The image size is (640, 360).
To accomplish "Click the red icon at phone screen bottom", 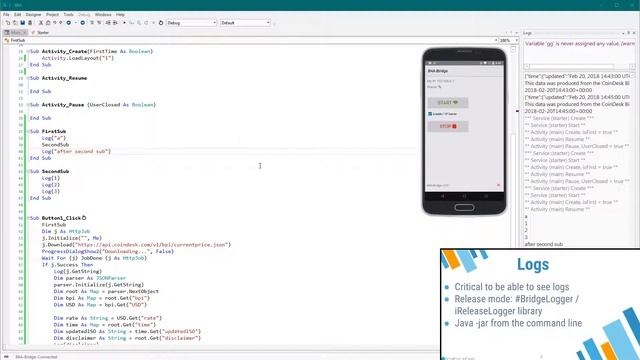I will pos(498,185).
